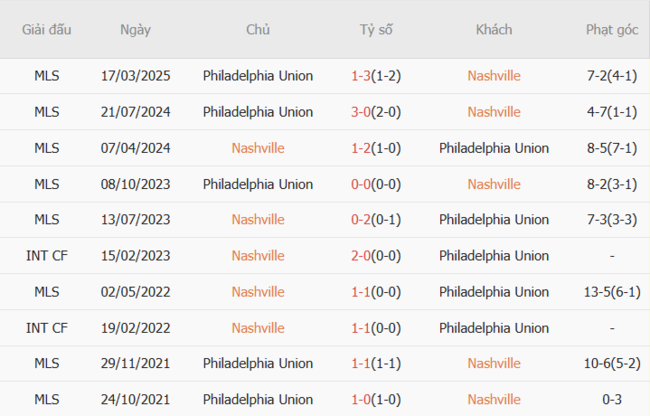Image resolution: width=650 pixels, height=416 pixels.
Task: Select the 'Tỷ số' column header
Action: [x=376, y=30]
